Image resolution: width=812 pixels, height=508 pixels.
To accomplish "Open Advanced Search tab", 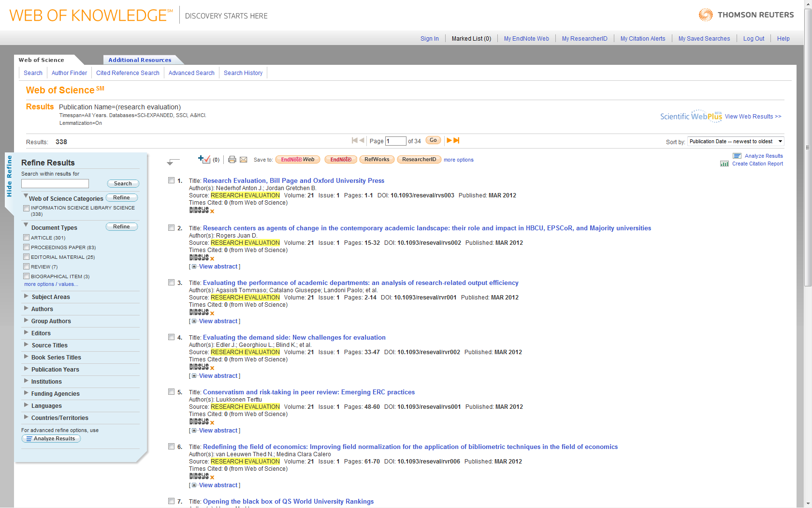I will (x=191, y=73).
